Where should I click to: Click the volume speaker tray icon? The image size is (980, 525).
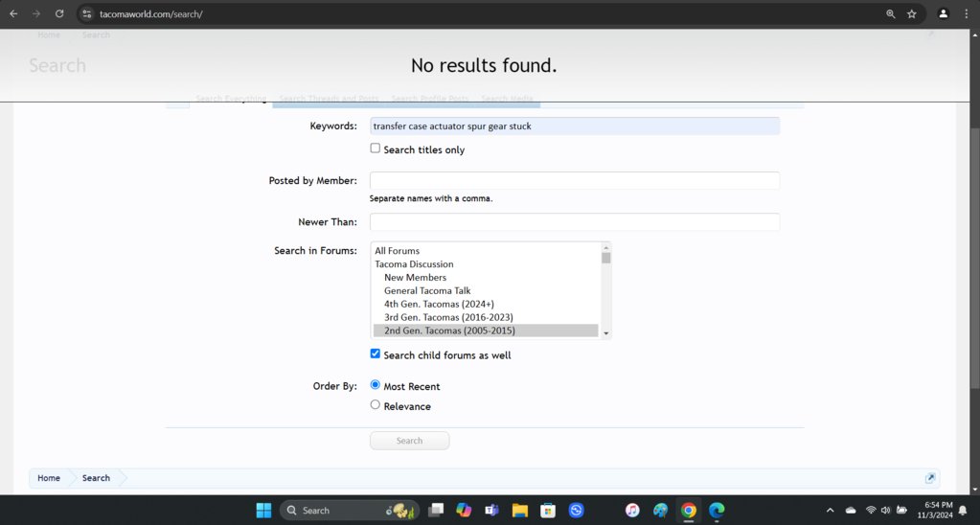pos(885,511)
